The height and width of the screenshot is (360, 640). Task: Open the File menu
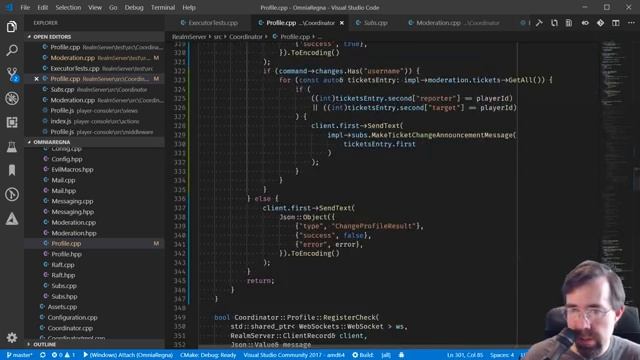(x=25, y=7)
